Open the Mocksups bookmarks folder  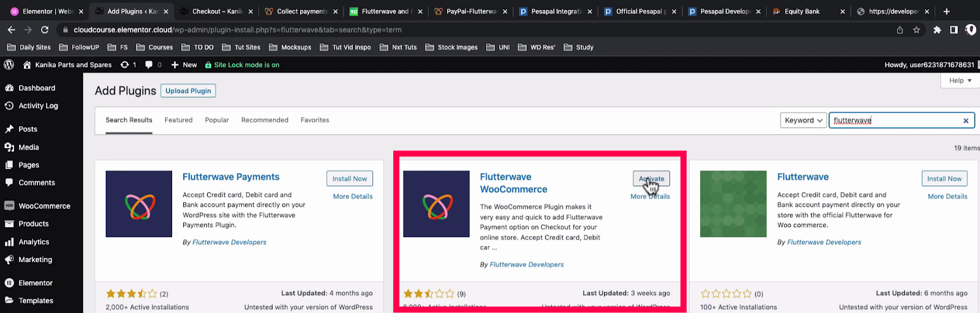pos(290,47)
